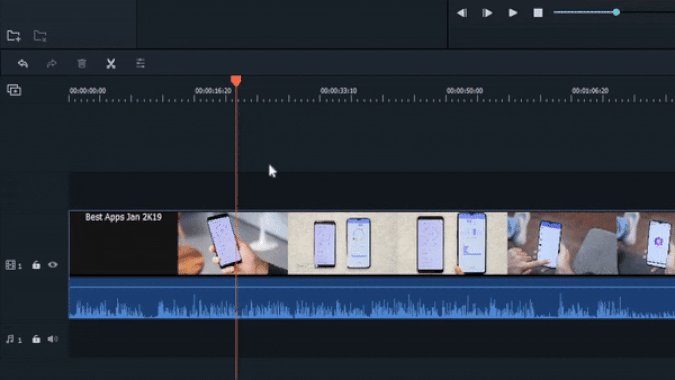Viewport: 675px width, 380px height.
Task: Click the add track icon
Action: [x=14, y=90]
